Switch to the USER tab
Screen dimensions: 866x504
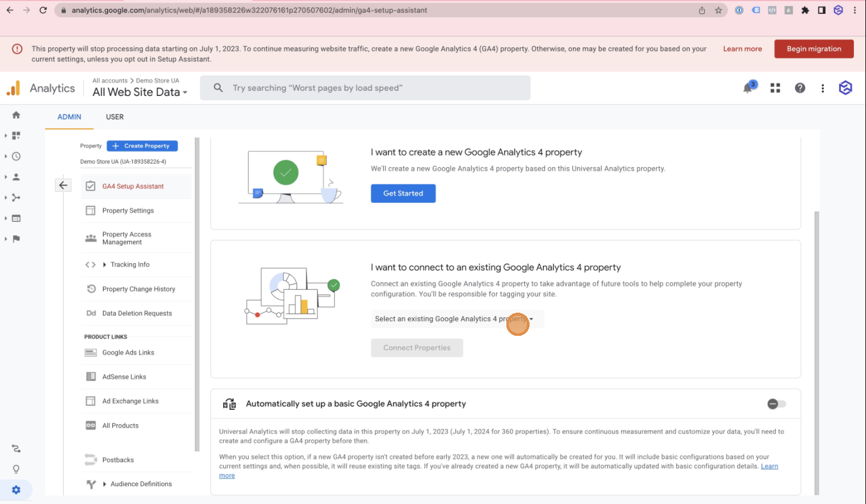pos(114,117)
